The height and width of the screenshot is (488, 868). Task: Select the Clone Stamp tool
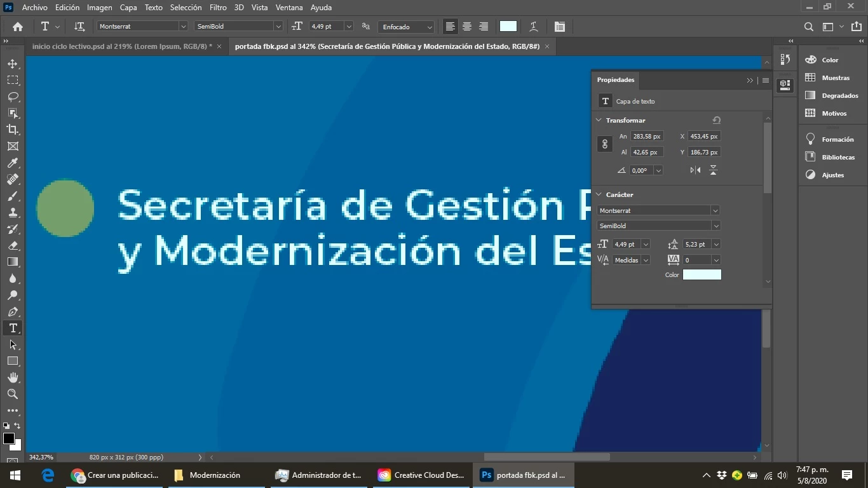click(x=13, y=213)
